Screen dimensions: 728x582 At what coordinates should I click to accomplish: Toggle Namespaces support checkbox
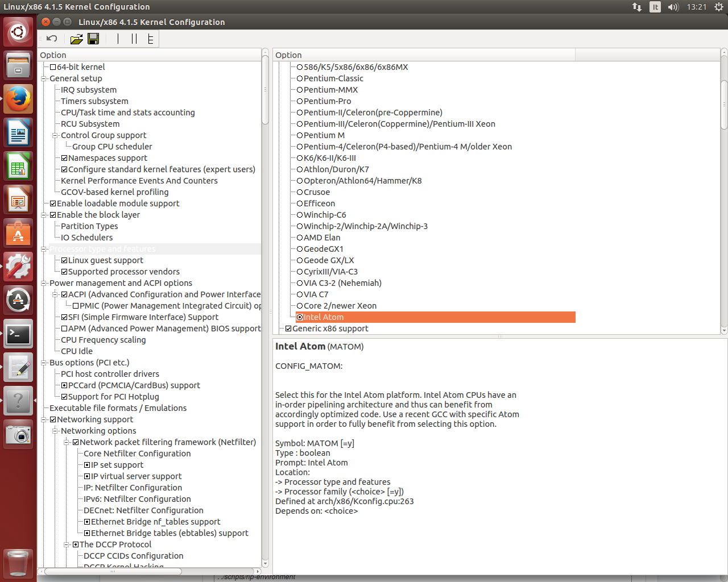click(x=64, y=158)
